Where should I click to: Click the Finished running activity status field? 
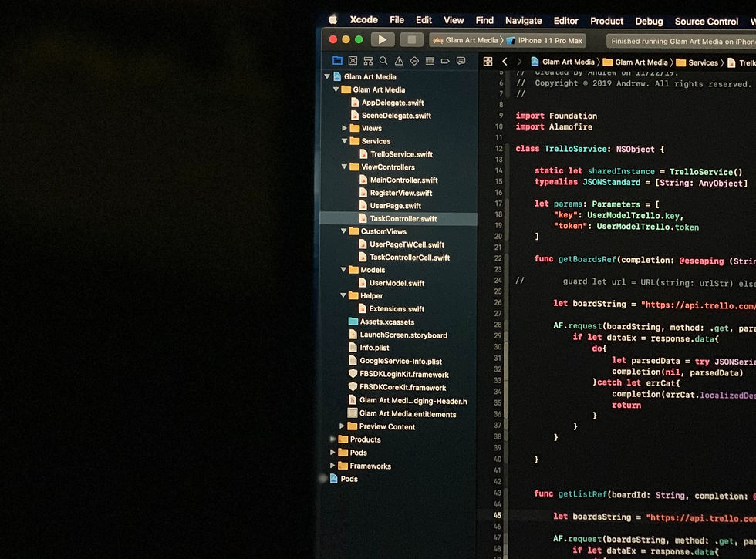[x=680, y=42]
